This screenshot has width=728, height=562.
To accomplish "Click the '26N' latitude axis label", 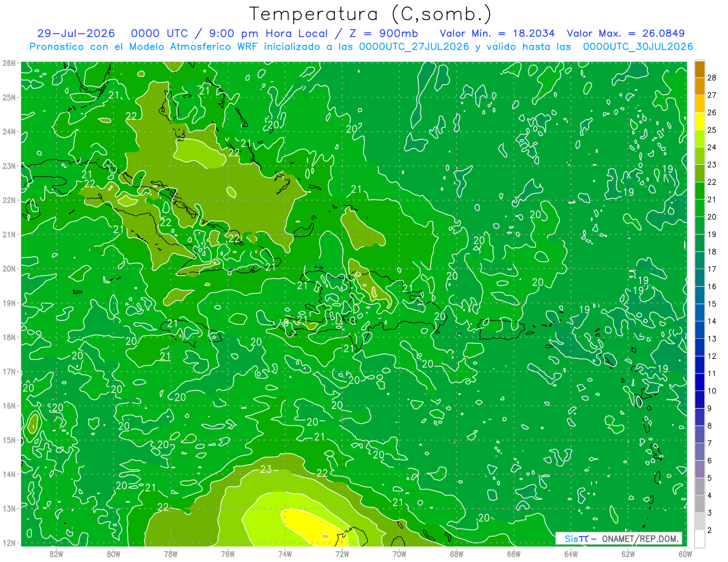I will [8, 63].
